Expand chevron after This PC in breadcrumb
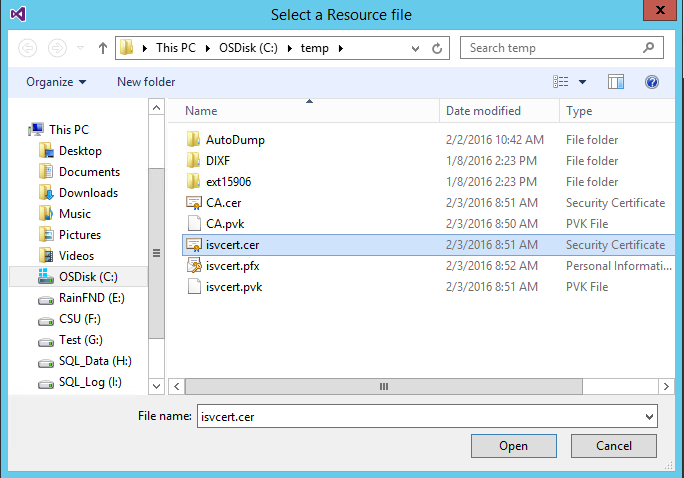The height and width of the screenshot is (478, 684). 208,48
